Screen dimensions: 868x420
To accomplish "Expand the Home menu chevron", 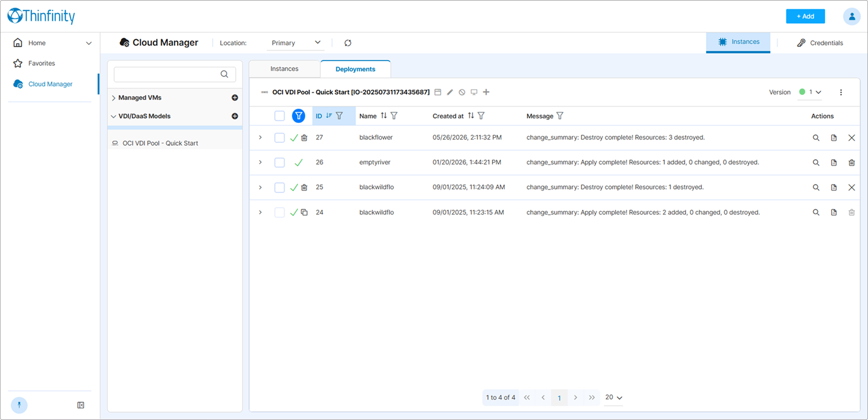I will pyautogui.click(x=89, y=43).
